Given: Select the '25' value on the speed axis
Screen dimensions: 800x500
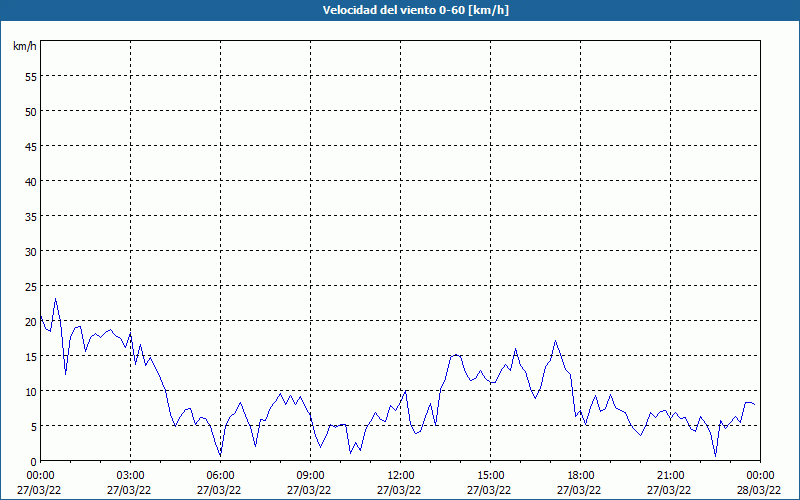Looking at the screenshot, I should tap(31, 287).
